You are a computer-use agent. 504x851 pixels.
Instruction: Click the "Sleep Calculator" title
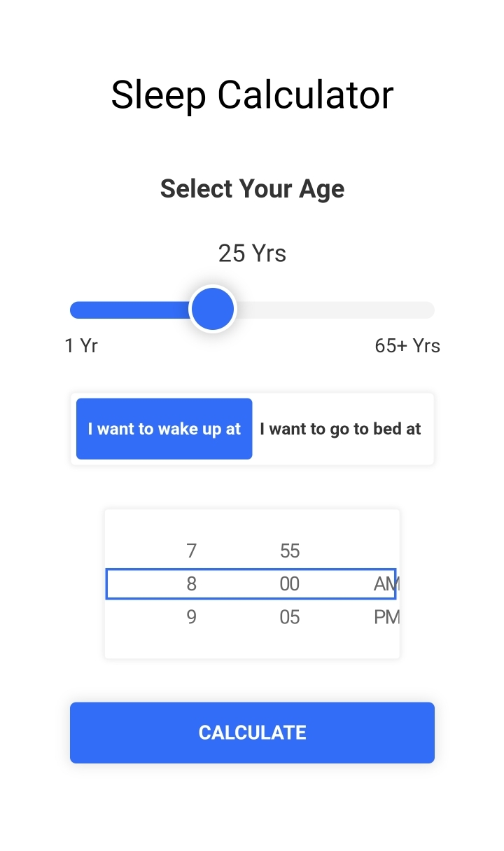click(252, 95)
